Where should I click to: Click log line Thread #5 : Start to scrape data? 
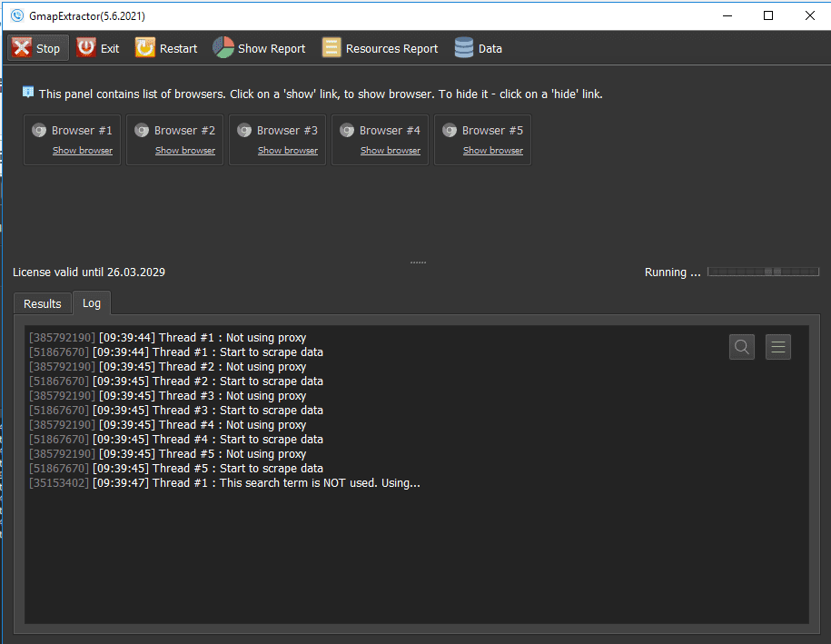(176, 469)
